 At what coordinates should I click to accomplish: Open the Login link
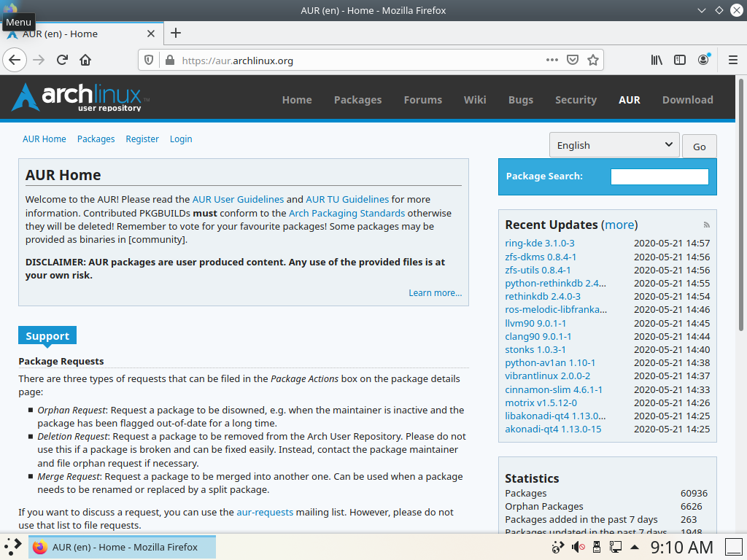coord(181,139)
